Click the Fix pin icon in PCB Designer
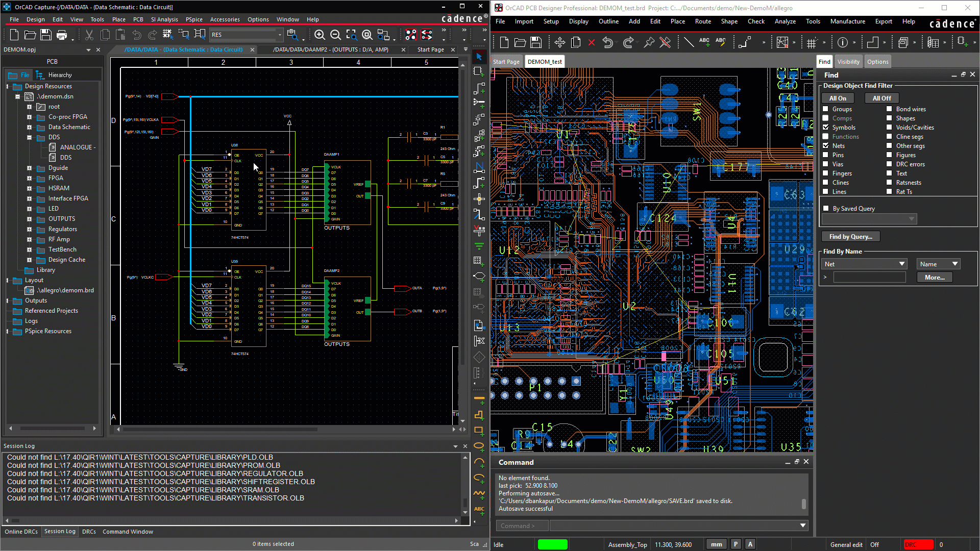The width and height of the screenshot is (980, 551). [649, 42]
